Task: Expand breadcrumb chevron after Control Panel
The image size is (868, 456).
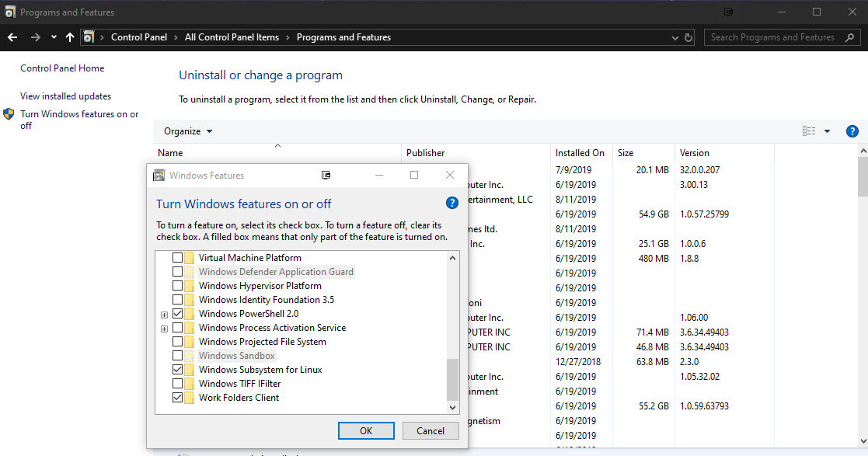Action: click(x=176, y=37)
